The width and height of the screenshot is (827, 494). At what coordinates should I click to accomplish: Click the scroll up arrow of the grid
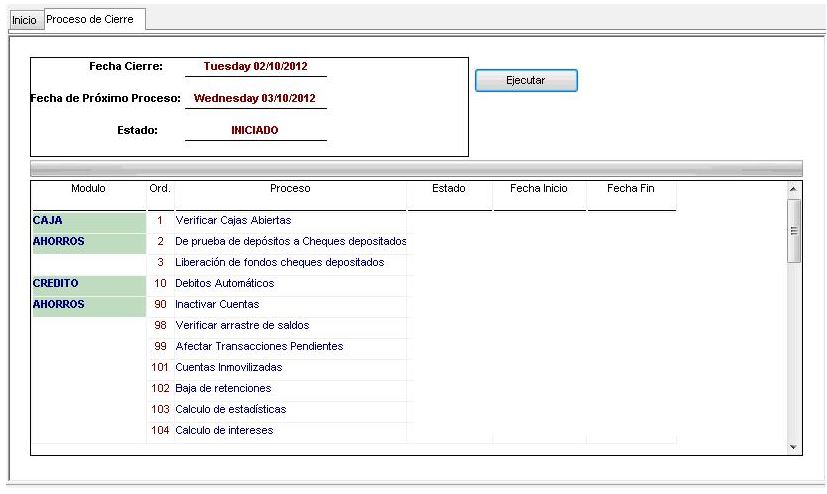click(794, 188)
